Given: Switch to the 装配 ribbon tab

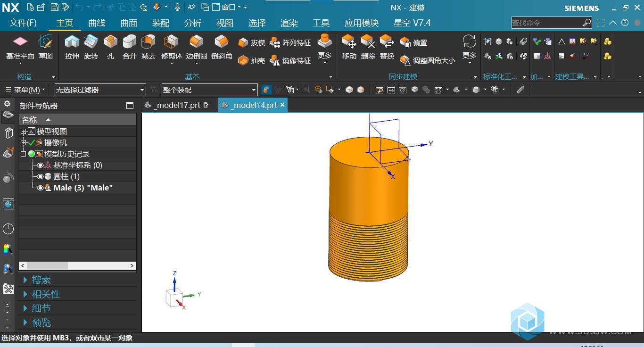Looking at the screenshot, I should tap(161, 23).
